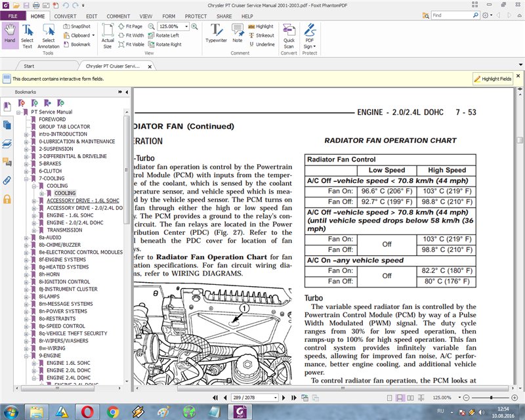Add a Bookmark from the ribbon
The width and height of the screenshot is (525, 420).
77,44
